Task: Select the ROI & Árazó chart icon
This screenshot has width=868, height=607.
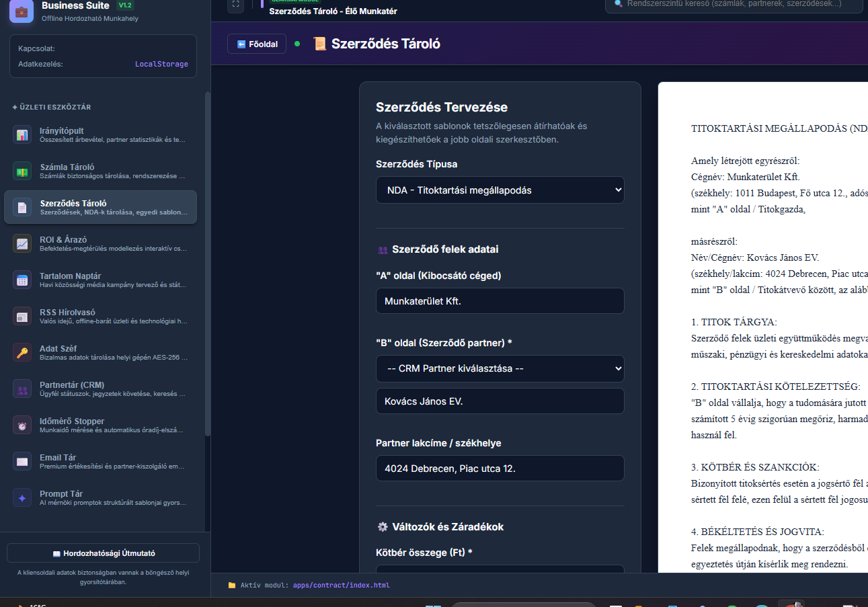Action: (22, 243)
